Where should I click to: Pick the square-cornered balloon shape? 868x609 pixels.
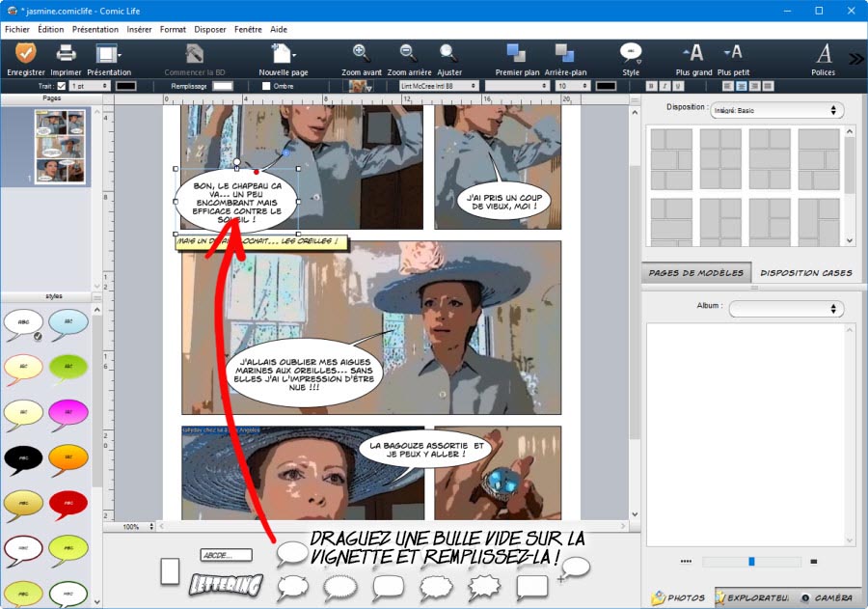click(x=532, y=588)
